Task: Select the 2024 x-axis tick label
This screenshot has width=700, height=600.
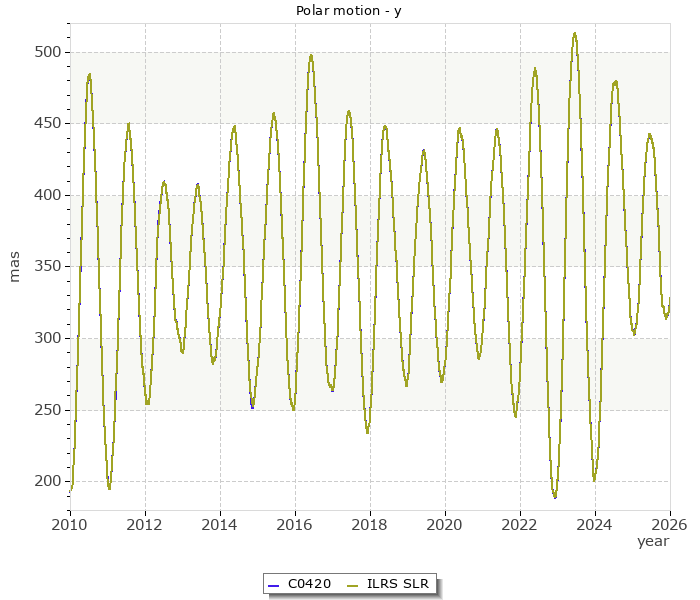Action: pyautogui.click(x=595, y=523)
